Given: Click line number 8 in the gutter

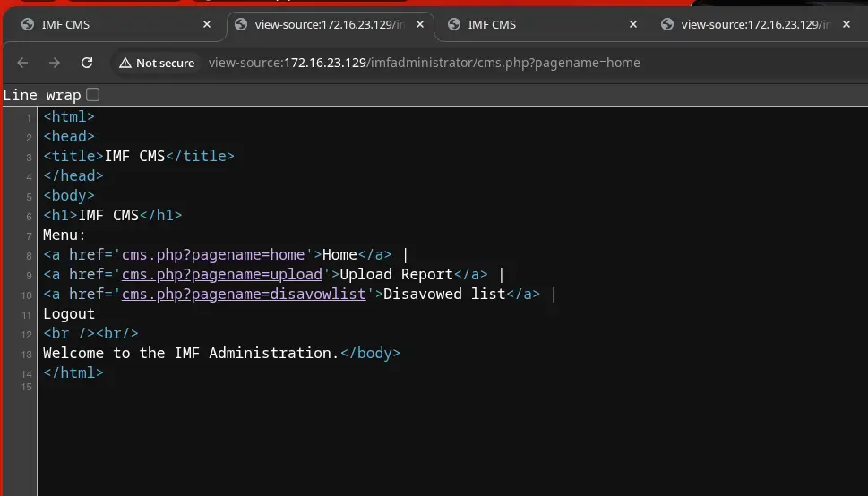Looking at the screenshot, I should tap(28, 256).
